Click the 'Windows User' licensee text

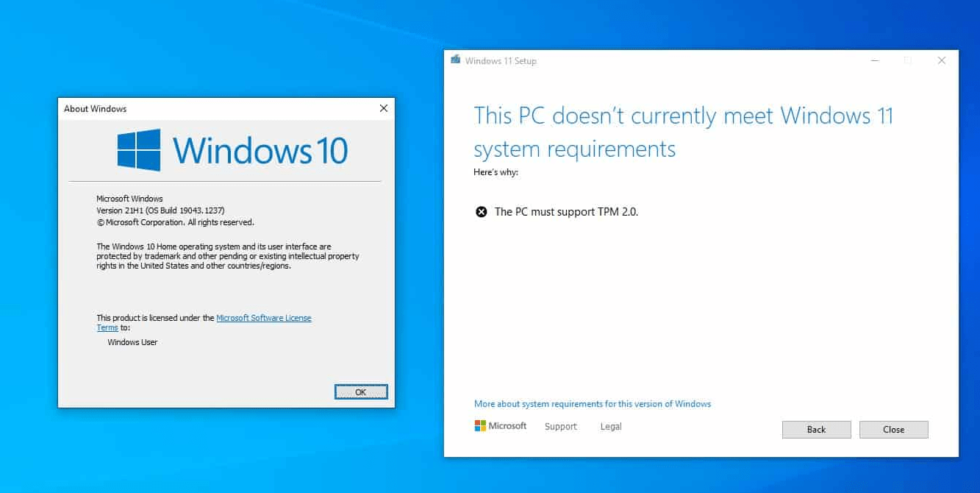[132, 342]
